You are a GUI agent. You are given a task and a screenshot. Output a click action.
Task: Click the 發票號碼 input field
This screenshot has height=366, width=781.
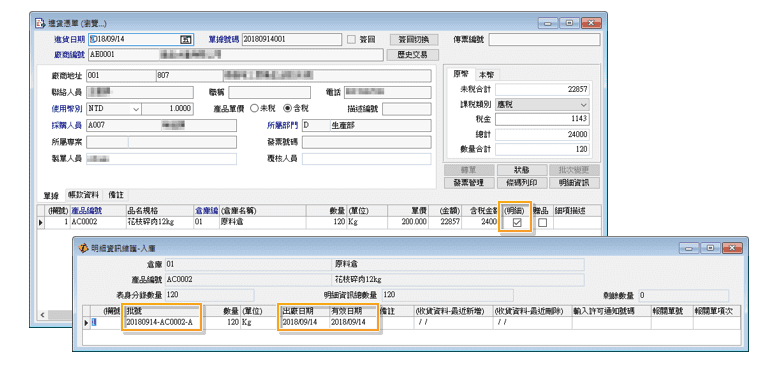coord(366,142)
